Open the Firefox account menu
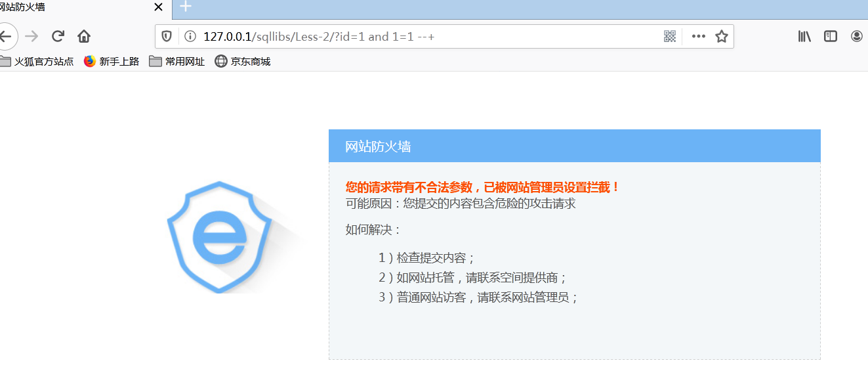This screenshot has height=392, width=868. tap(857, 36)
